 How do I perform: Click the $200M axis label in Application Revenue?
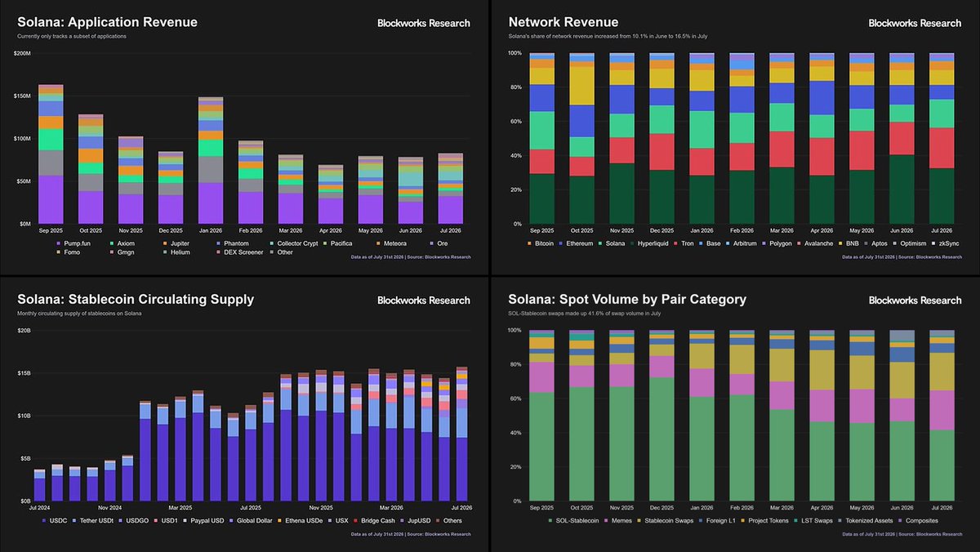coord(22,54)
